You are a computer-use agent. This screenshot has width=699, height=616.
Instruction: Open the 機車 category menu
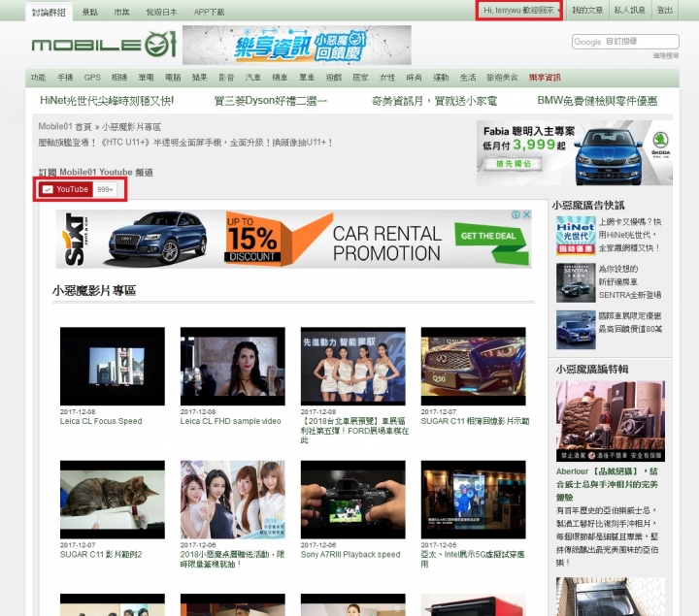[280, 78]
